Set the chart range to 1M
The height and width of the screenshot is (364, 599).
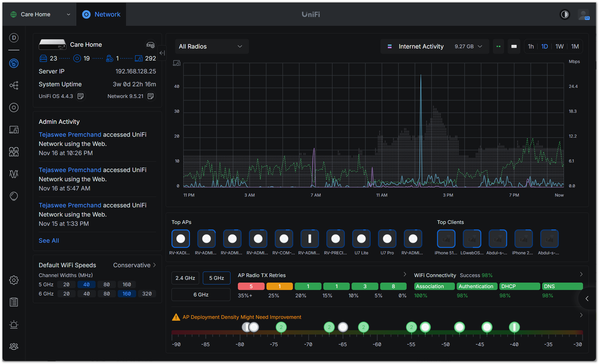(x=575, y=46)
